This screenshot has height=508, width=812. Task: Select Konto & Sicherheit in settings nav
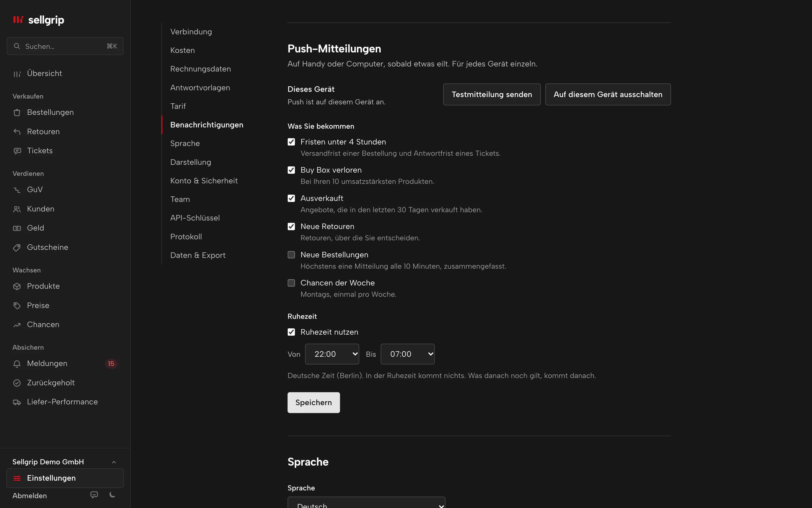[x=204, y=181]
